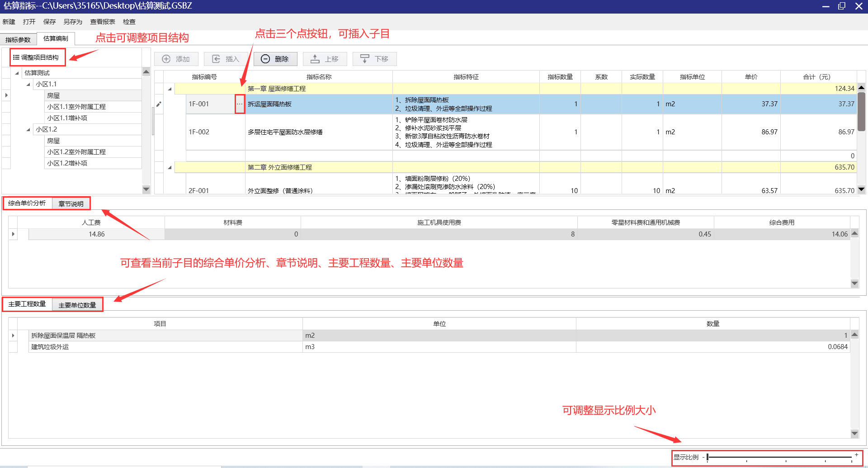The width and height of the screenshot is (868, 468).
Task: Click the 综合费用 value 14.06
Action: [782, 234]
